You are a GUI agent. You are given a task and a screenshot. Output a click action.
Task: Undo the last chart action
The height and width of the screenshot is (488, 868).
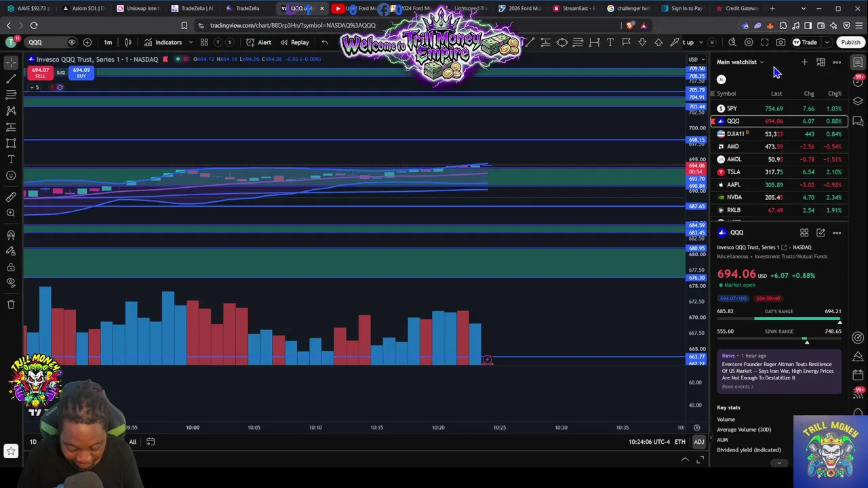click(325, 42)
